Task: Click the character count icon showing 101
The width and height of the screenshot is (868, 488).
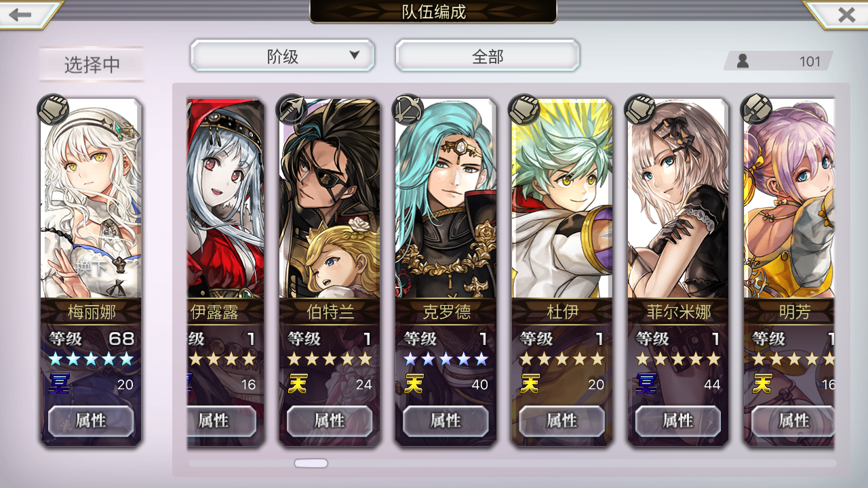Action: coord(743,61)
